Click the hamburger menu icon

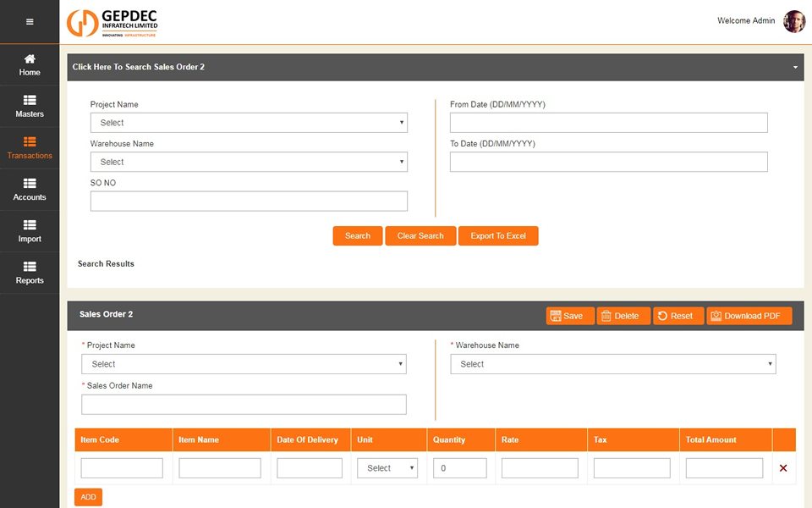pyautogui.click(x=30, y=21)
